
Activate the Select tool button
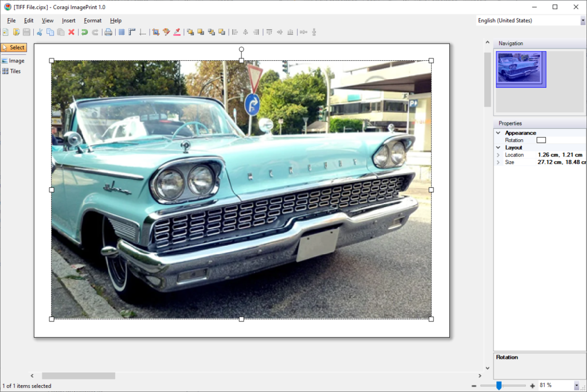14,48
